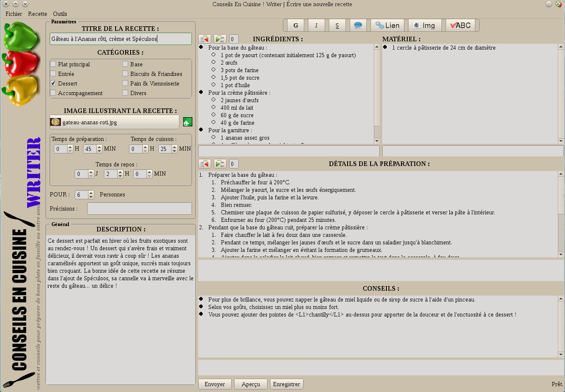Click the Aperçu preview button
The image size is (565, 392).
point(250,384)
